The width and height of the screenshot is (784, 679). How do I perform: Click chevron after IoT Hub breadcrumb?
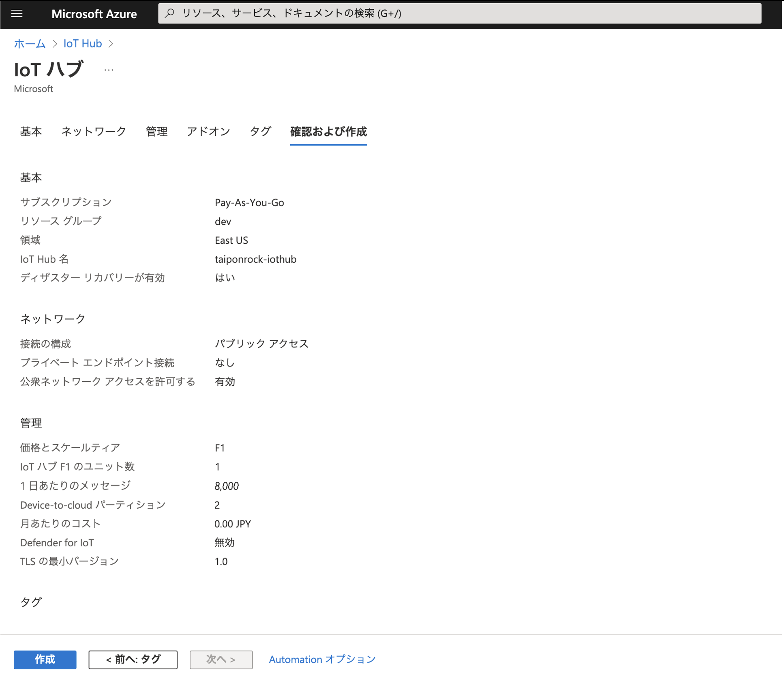pyautogui.click(x=111, y=44)
